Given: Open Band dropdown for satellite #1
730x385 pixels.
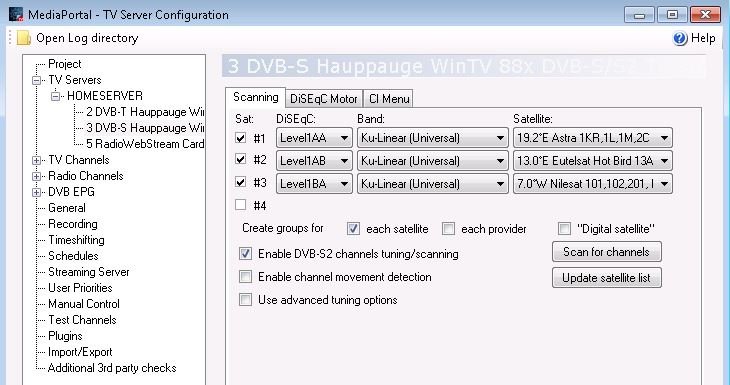Looking at the screenshot, I should (433, 138).
